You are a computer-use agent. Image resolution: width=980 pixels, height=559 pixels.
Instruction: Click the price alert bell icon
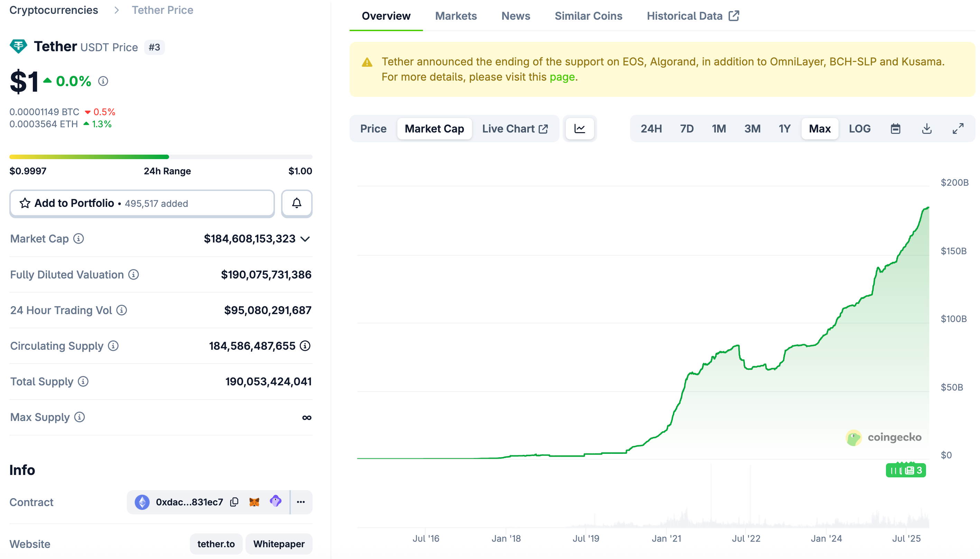pyautogui.click(x=296, y=203)
